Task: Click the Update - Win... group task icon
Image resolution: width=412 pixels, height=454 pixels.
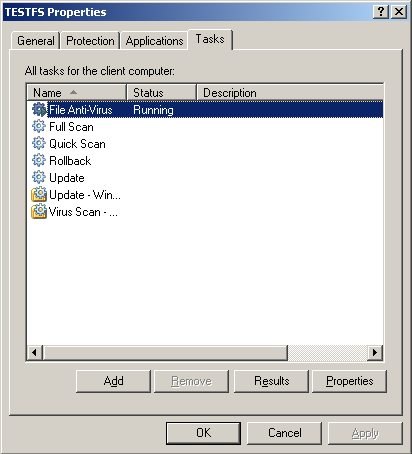Action: click(x=39, y=195)
